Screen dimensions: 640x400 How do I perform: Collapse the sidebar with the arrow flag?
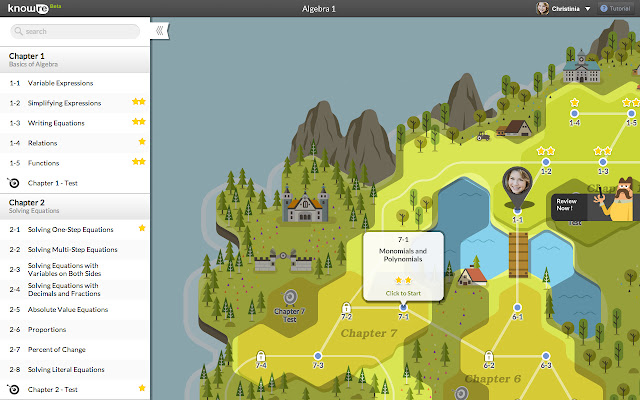pos(160,30)
